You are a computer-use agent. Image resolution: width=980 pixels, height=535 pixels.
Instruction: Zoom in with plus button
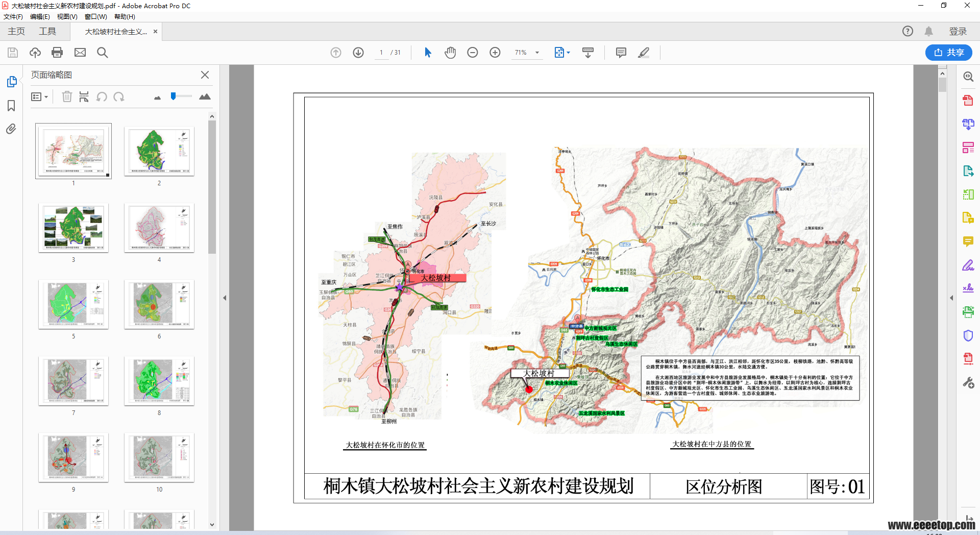coord(495,53)
